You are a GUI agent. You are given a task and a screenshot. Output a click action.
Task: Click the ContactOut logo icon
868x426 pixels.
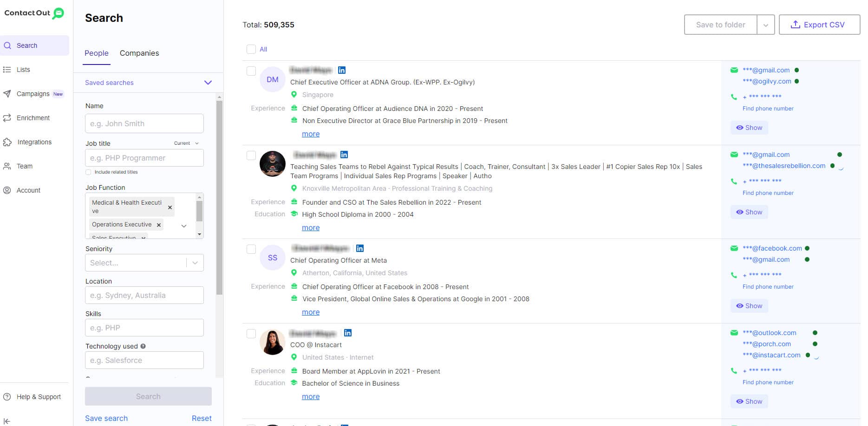58,13
